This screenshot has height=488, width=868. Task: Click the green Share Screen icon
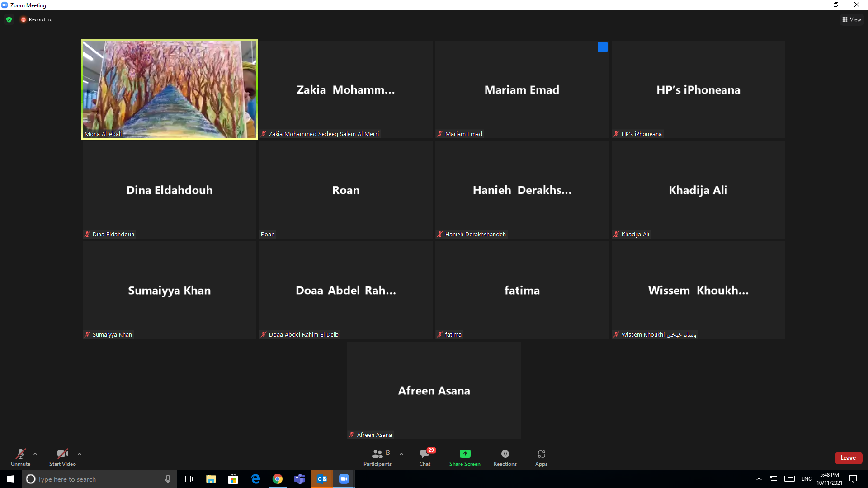pos(465,454)
